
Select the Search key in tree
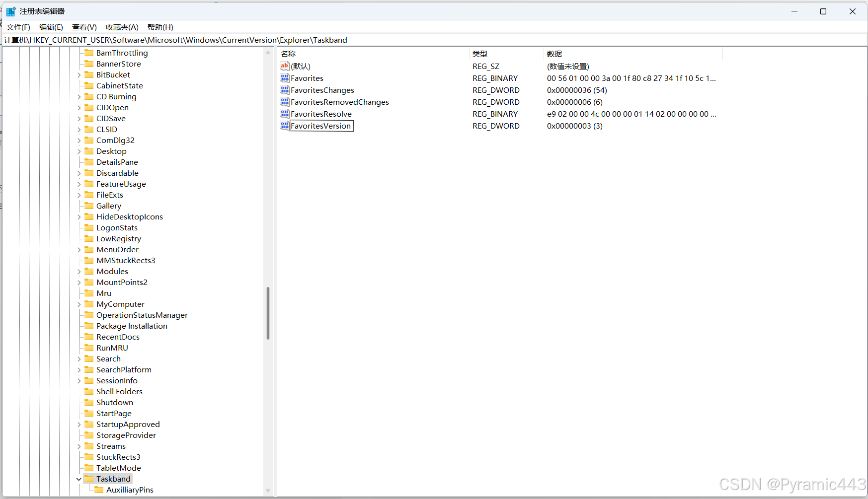[x=108, y=358]
